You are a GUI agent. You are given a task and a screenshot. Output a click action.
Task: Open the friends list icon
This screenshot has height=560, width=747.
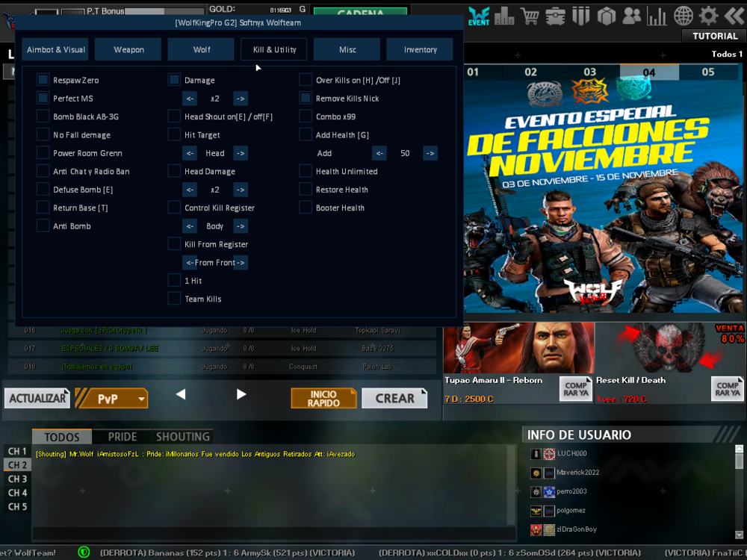(631, 16)
